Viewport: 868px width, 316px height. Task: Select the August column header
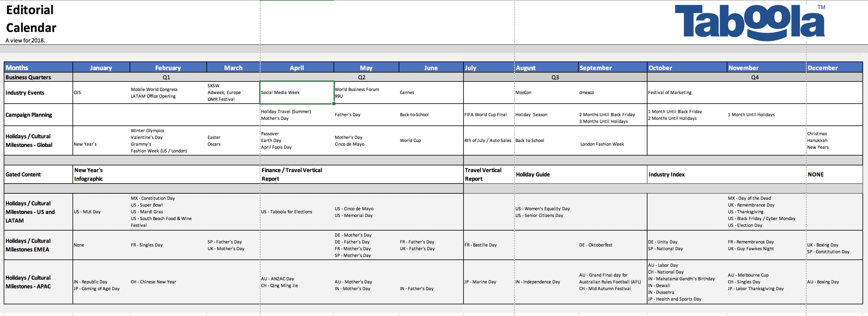pyautogui.click(x=546, y=67)
